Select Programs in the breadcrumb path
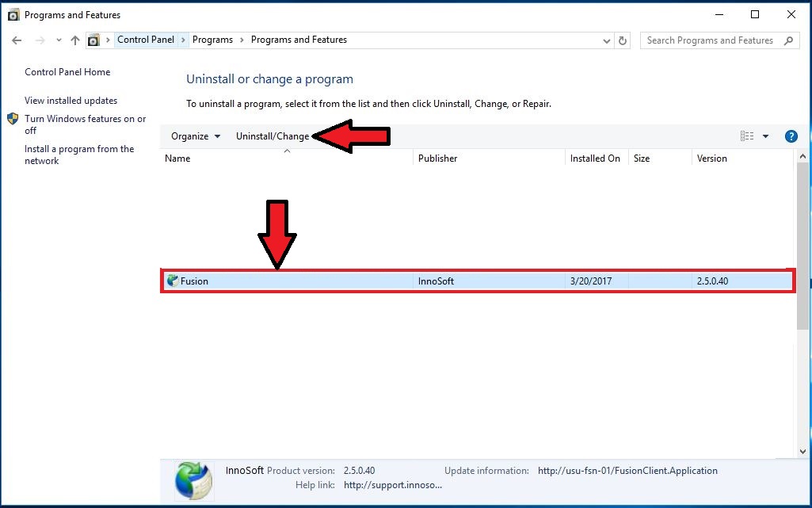Image resolution: width=812 pixels, height=508 pixels. coord(212,40)
